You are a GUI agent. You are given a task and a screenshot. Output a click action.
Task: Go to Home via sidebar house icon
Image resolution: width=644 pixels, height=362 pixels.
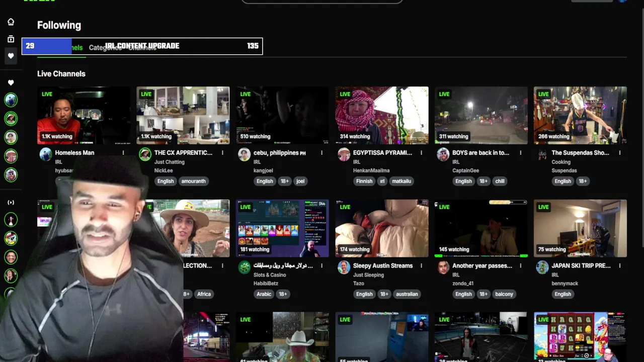pyautogui.click(x=11, y=22)
